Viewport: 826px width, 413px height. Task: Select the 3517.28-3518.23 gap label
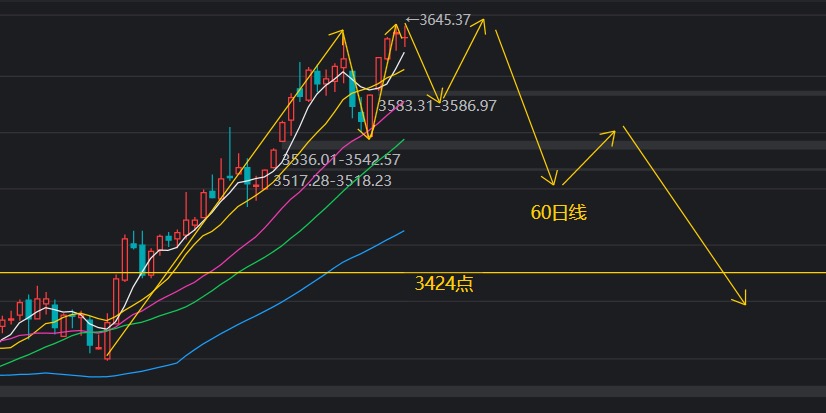click(x=332, y=181)
